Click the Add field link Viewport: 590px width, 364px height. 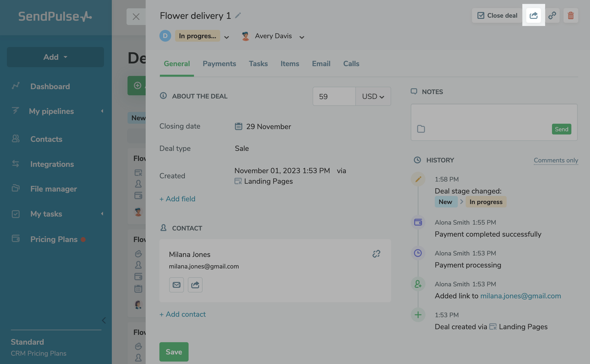[x=178, y=199]
